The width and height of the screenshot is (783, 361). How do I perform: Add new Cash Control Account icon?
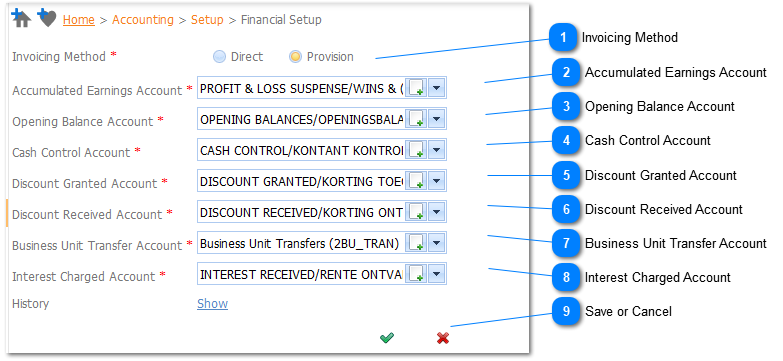[x=416, y=150]
